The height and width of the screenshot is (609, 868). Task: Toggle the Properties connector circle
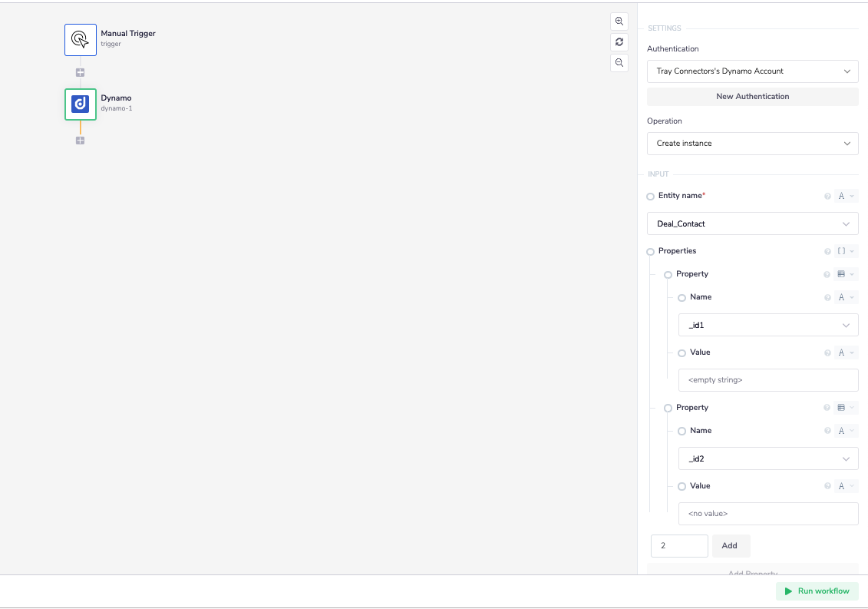click(651, 252)
